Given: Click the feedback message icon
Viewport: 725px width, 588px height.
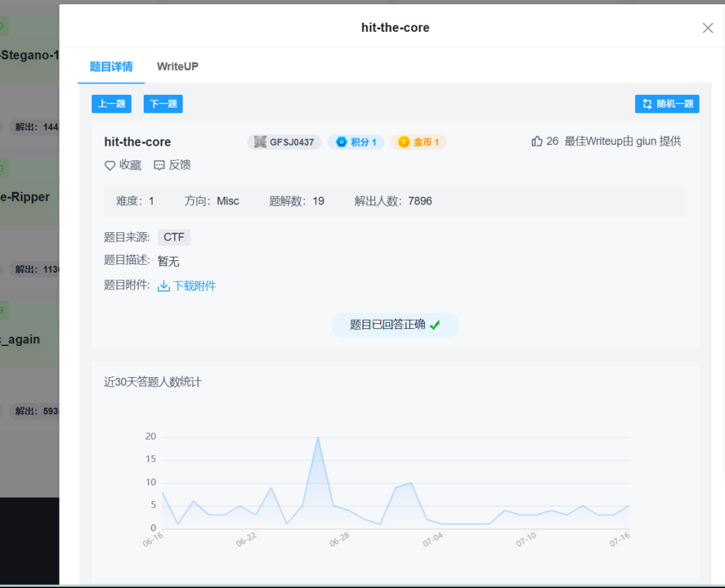Looking at the screenshot, I should pyautogui.click(x=159, y=166).
